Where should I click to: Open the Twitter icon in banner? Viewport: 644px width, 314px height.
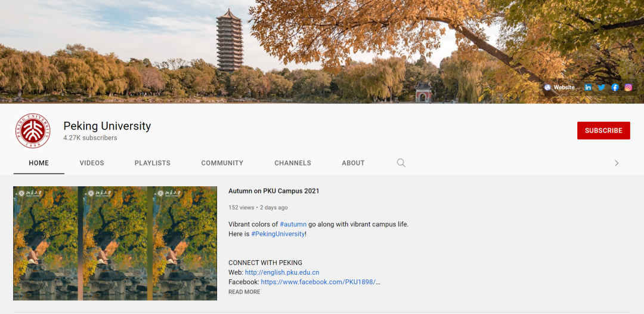point(601,87)
